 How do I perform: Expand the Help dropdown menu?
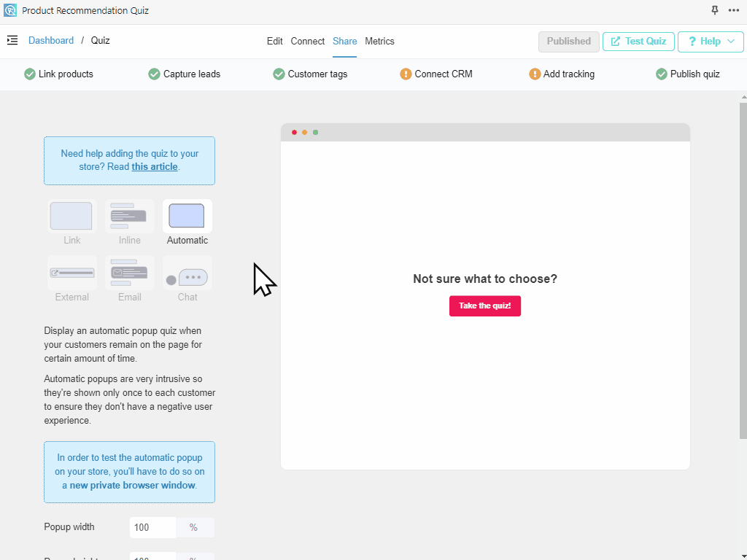pos(711,42)
